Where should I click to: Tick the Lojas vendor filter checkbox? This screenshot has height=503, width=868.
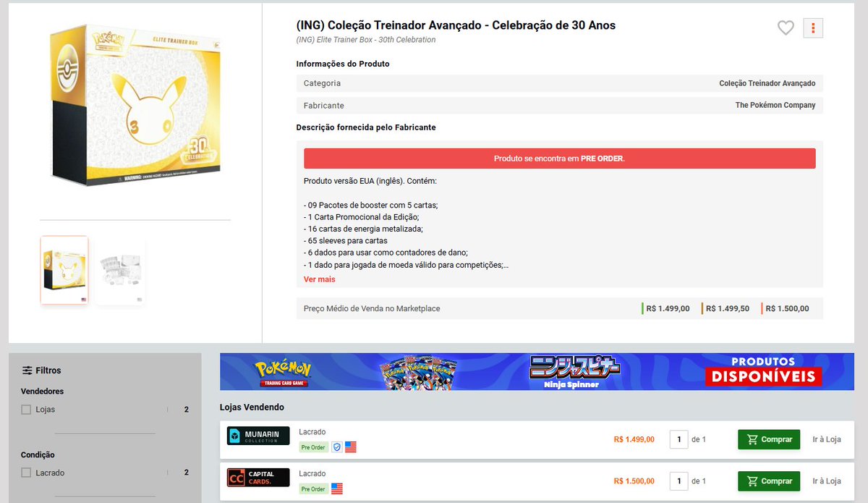[x=26, y=410]
